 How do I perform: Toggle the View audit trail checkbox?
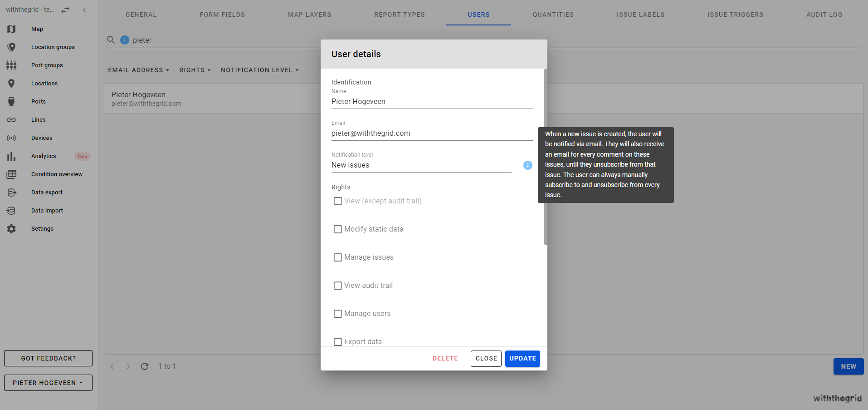(x=338, y=286)
